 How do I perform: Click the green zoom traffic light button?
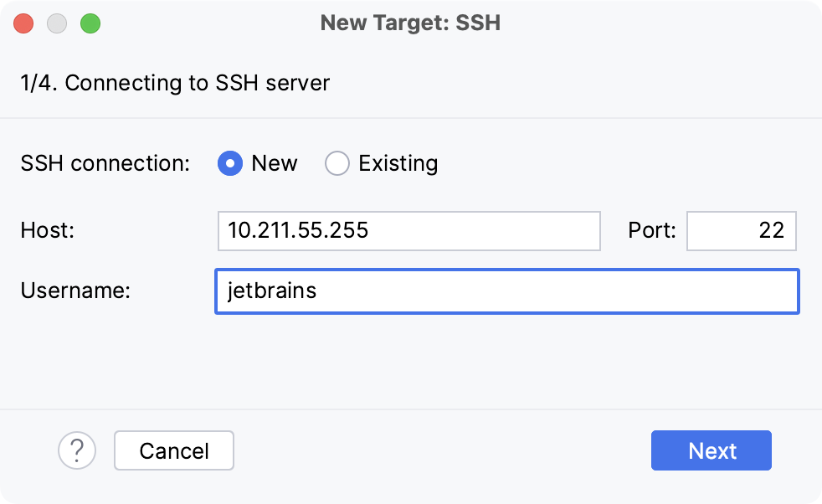[x=89, y=23]
